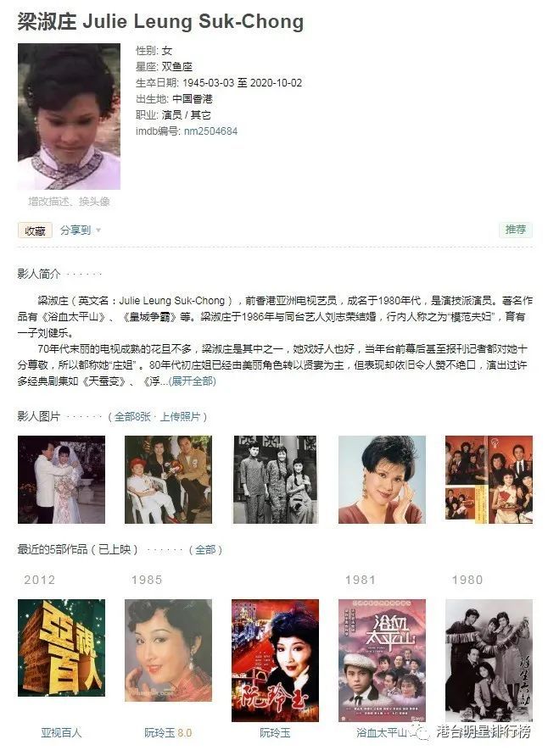Open the 浴血太平山 1981 poster
548x756 pixels.
tap(382, 660)
